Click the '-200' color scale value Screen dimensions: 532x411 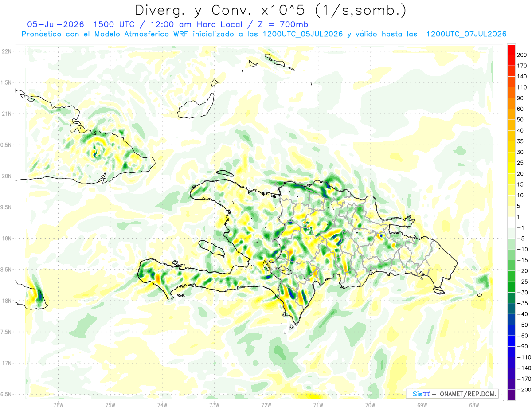tap(524, 389)
